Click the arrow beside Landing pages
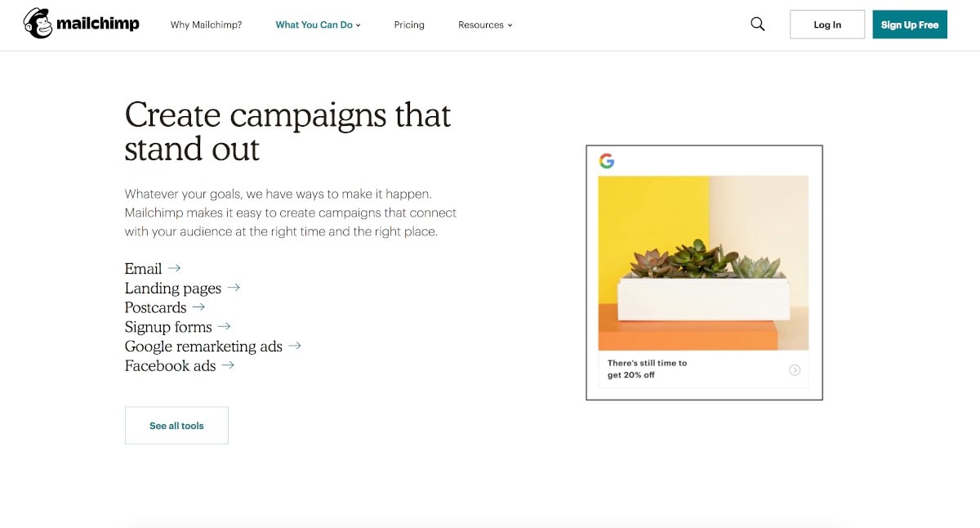 [x=234, y=288]
